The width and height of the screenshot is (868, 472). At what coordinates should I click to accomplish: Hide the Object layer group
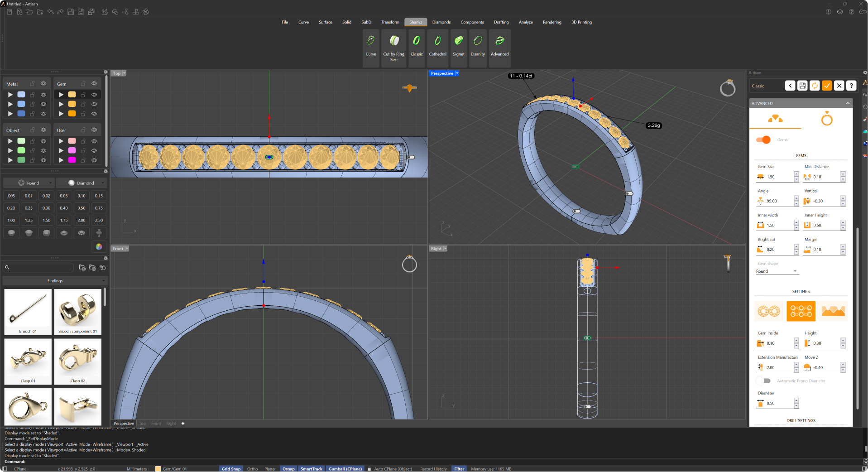(43, 130)
